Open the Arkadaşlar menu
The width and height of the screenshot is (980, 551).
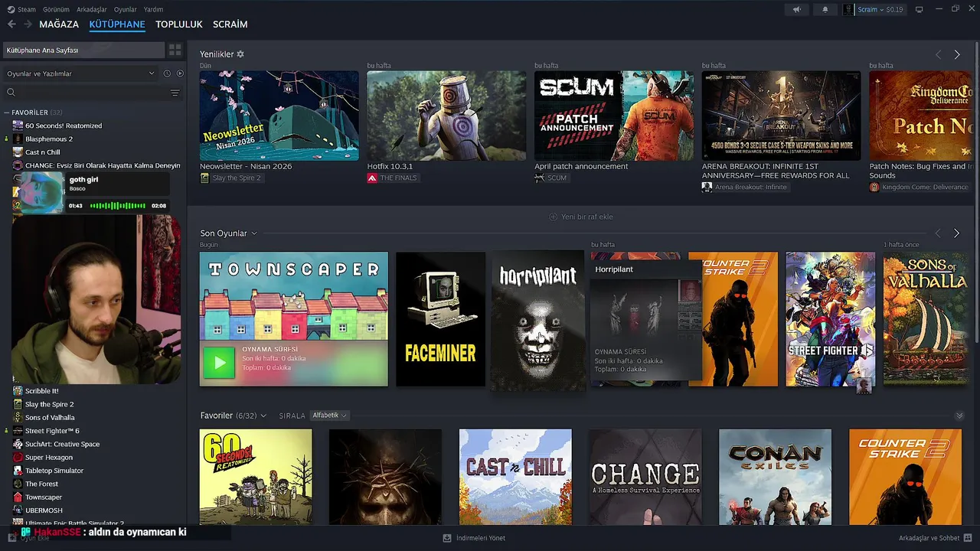(92, 9)
